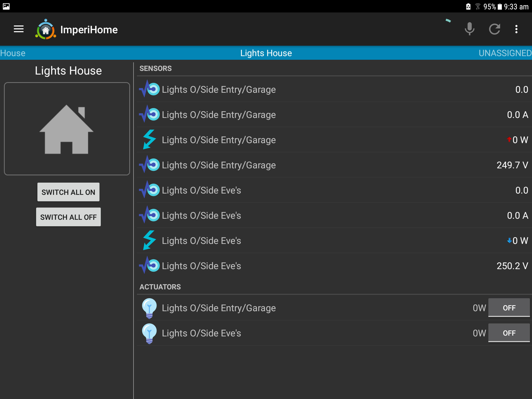
Task: Open the hamburger navigation menu
Action: [18, 29]
